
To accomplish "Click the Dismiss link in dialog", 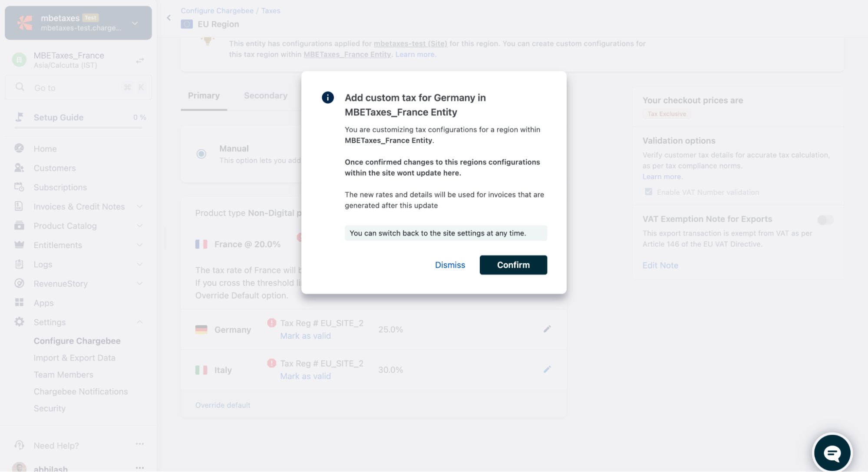I will pos(450,265).
